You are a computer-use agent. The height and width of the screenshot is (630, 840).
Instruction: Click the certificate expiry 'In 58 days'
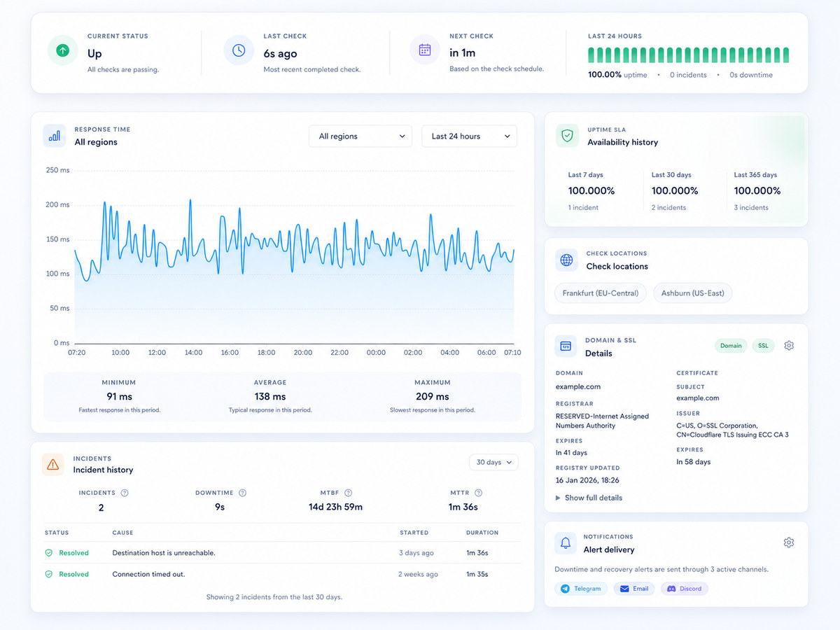(x=693, y=462)
